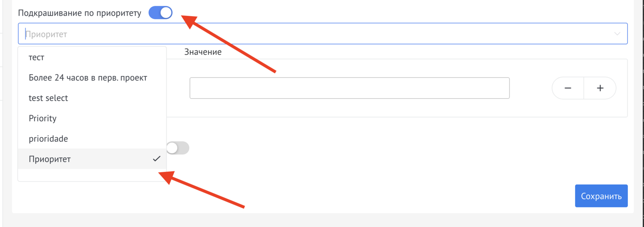
Task: Select Более 24 часов в перв. проект
Action: [x=88, y=78]
